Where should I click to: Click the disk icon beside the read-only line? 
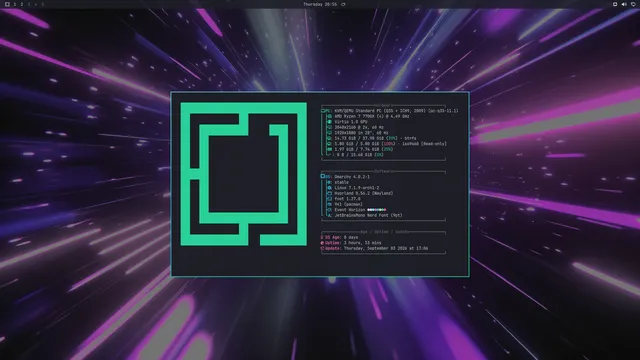coord(329,144)
